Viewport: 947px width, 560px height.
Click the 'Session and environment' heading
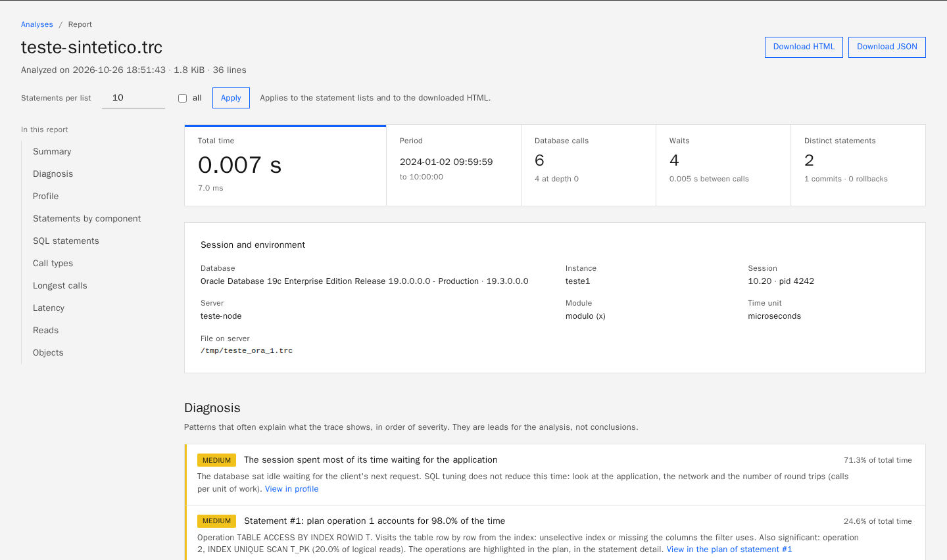click(253, 245)
